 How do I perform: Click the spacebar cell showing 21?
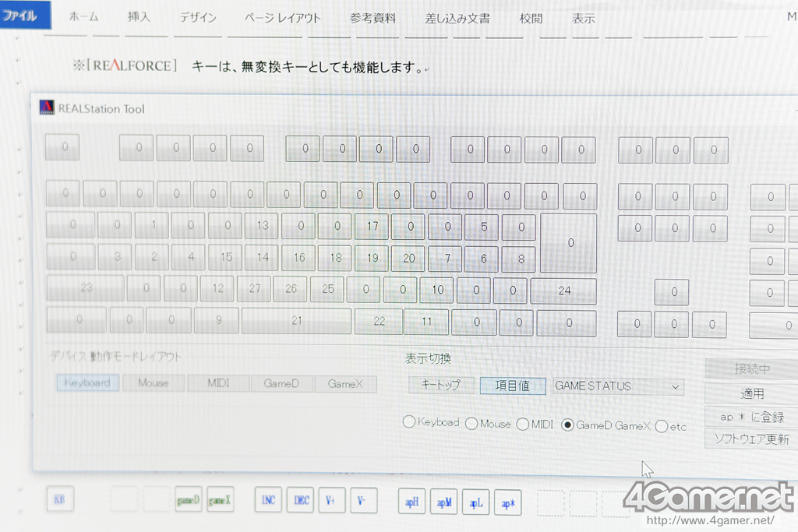(297, 320)
